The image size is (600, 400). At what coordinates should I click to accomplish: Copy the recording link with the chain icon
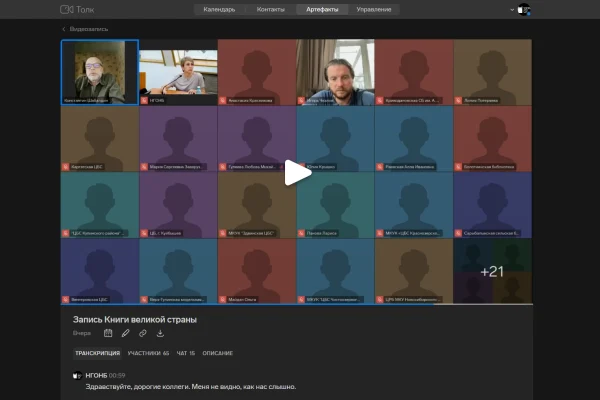coord(143,333)
